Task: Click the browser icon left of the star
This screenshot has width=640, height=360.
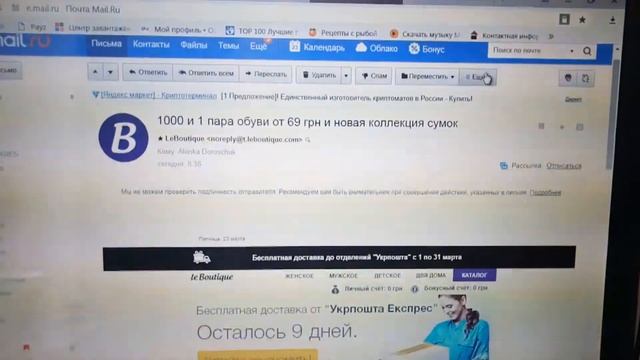Action: click(x=564, y=19)
